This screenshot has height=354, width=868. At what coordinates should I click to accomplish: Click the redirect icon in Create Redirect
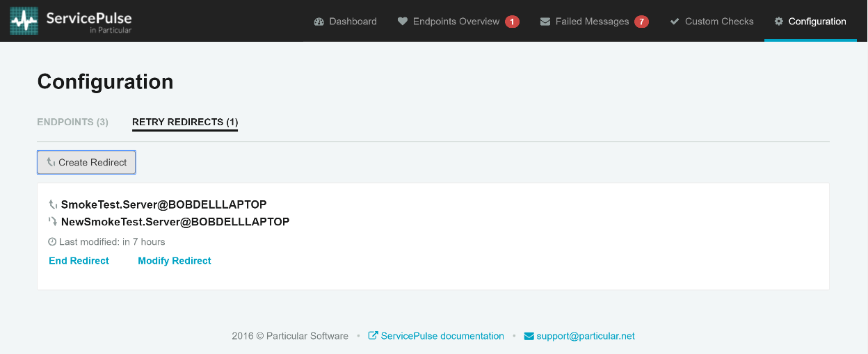[x=51, y=162]
